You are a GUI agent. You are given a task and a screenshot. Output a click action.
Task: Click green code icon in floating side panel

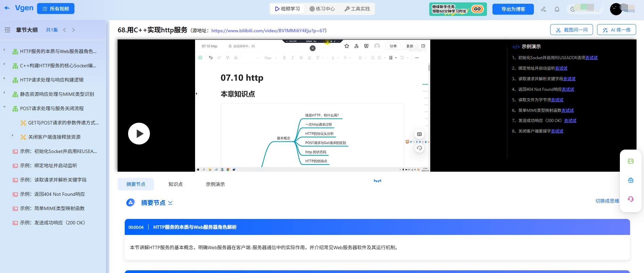click(631, 161)
